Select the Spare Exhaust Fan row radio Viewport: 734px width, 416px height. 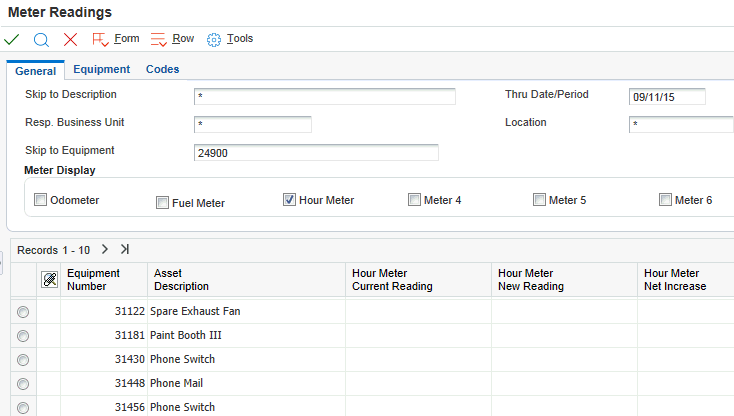pos(23,312)
